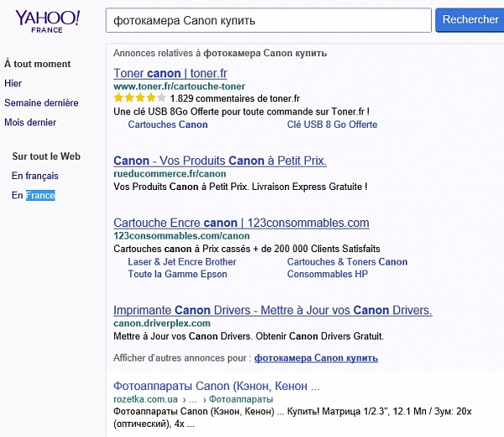The width and height of the screenshot is (504, 437).
Task: Restrict results to 'En français'
Action: point(35,176)
